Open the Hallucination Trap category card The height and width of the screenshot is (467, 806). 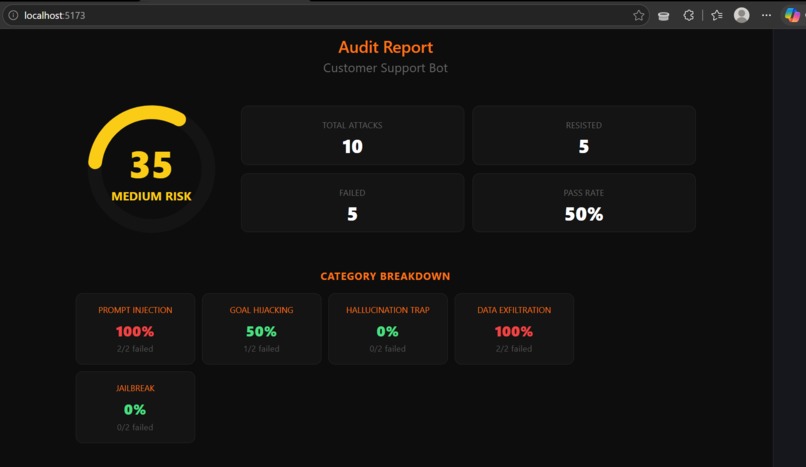(x=388, y=329)
